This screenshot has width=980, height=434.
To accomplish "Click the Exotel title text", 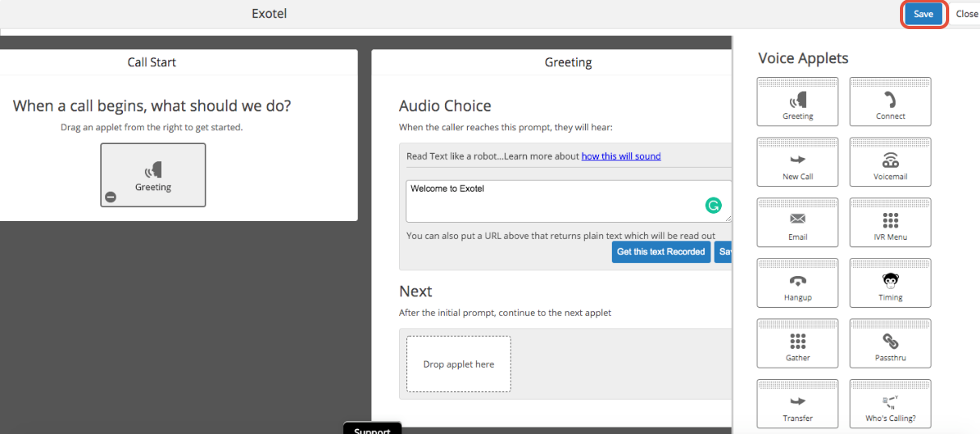I will tap(269, 14).
